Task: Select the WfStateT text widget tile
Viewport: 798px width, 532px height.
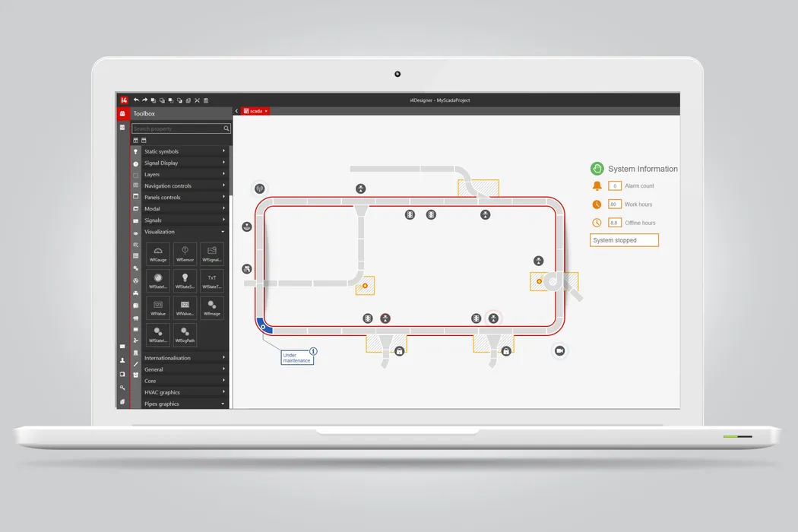Action: click(x=212, y=280)
